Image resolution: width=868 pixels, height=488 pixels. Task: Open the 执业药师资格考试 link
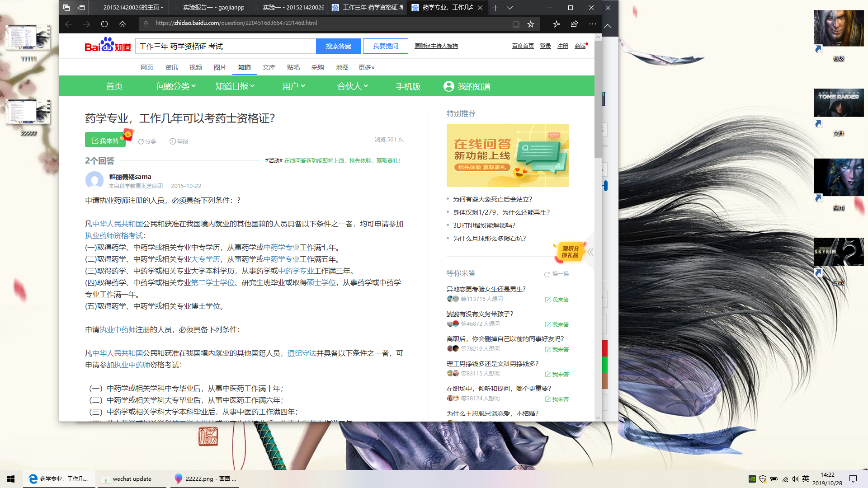tap(114, 236)
